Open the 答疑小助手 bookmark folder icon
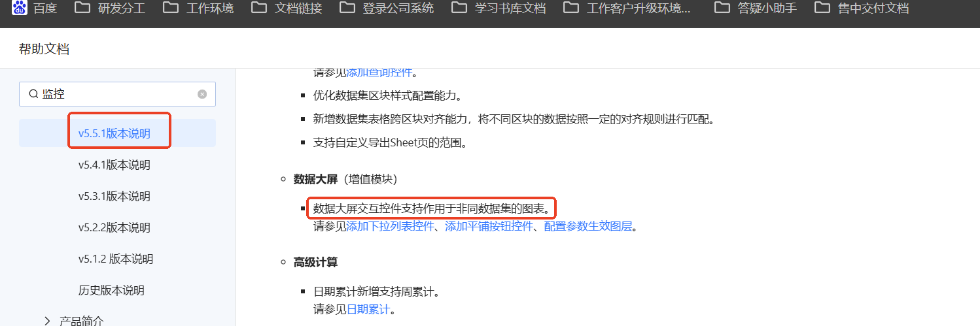Screen dimensions: 980x326 (722, 8)
